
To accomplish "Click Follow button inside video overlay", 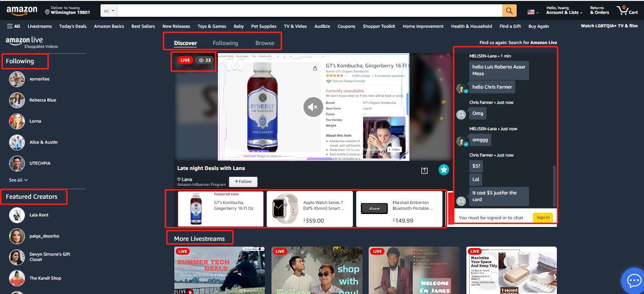I will [395, 150].
